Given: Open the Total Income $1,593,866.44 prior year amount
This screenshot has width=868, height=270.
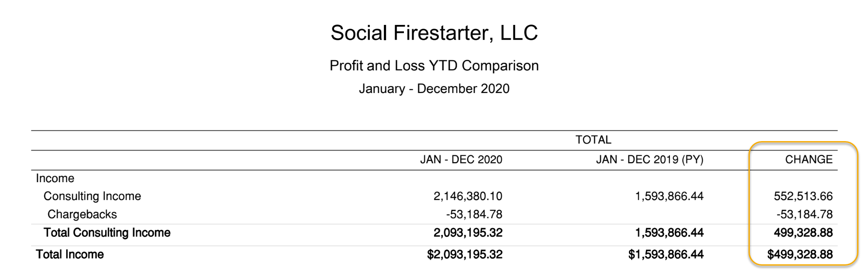Looking at the screenshot, I should point(666,254).
